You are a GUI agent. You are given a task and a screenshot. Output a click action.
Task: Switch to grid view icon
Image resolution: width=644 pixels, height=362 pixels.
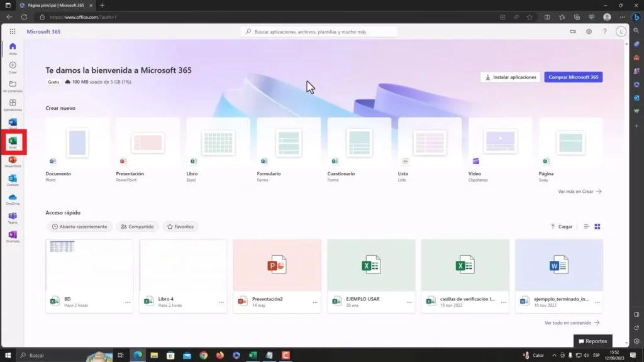tap(597, 226)
